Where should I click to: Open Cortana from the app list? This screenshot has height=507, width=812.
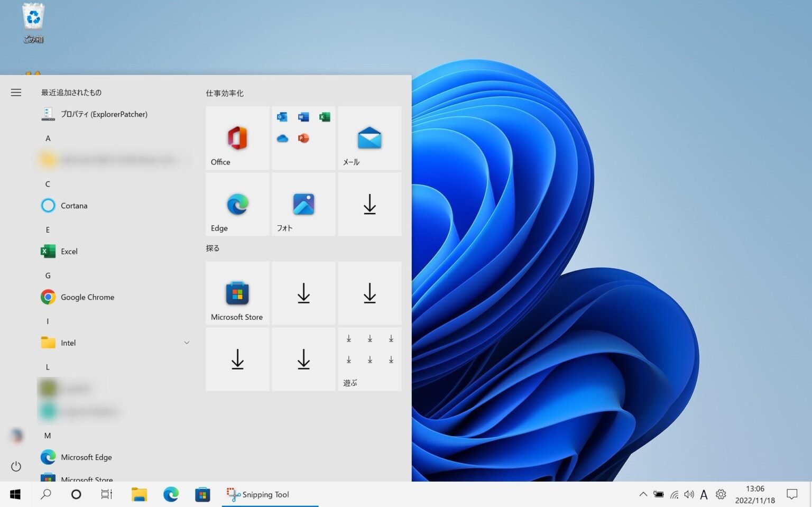(73, 205)
